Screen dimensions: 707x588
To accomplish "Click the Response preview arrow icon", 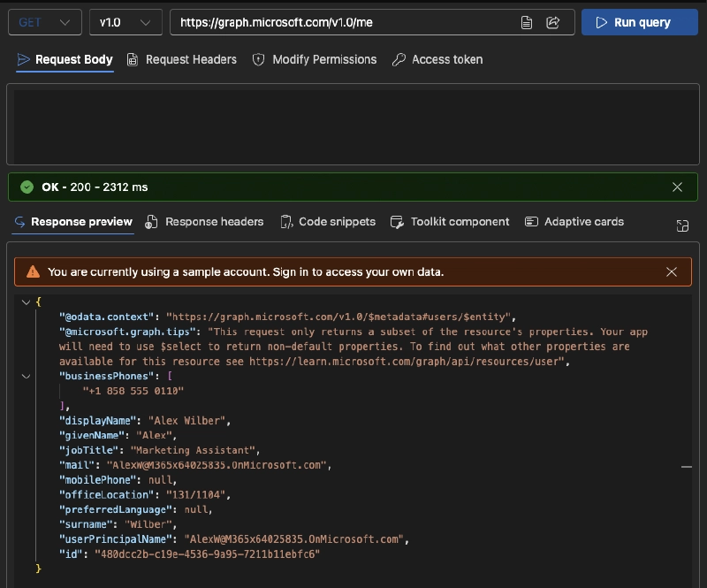I will (19, 222).
